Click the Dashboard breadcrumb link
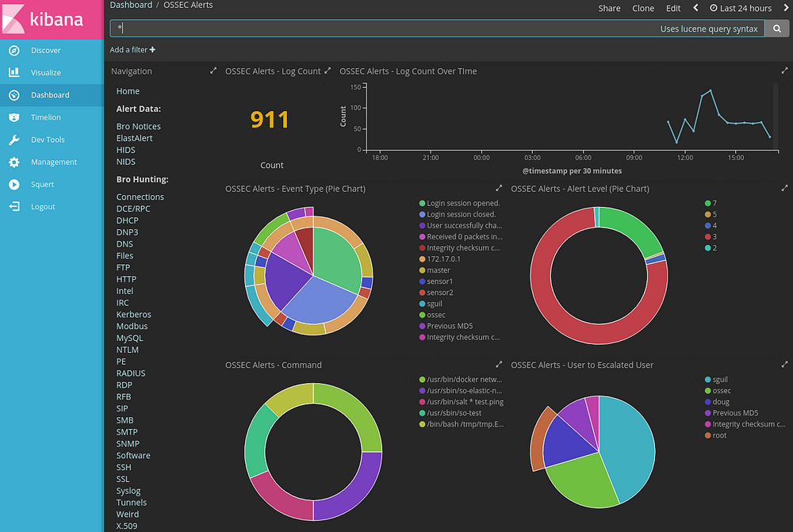Viewport: 793px width, 532px height. click(x=131, y=5)
